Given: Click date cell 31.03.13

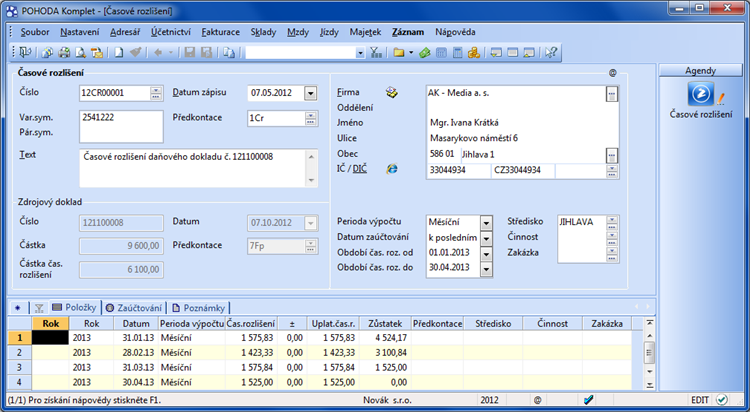Looking at the screenshot, I should click(136, 367).
